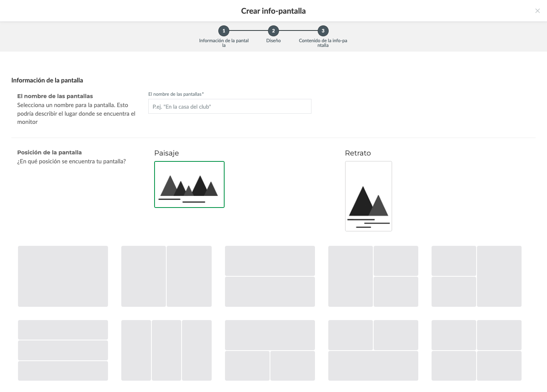
Task: Choose the three vertical columns layout
Action: tap(166, 350)
